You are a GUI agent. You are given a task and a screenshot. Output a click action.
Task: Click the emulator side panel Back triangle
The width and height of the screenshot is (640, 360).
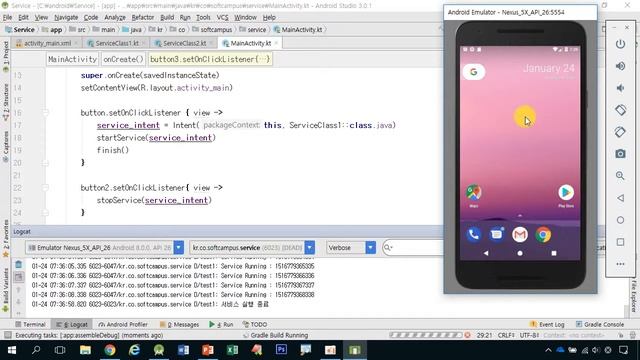(x=620, y=198)
